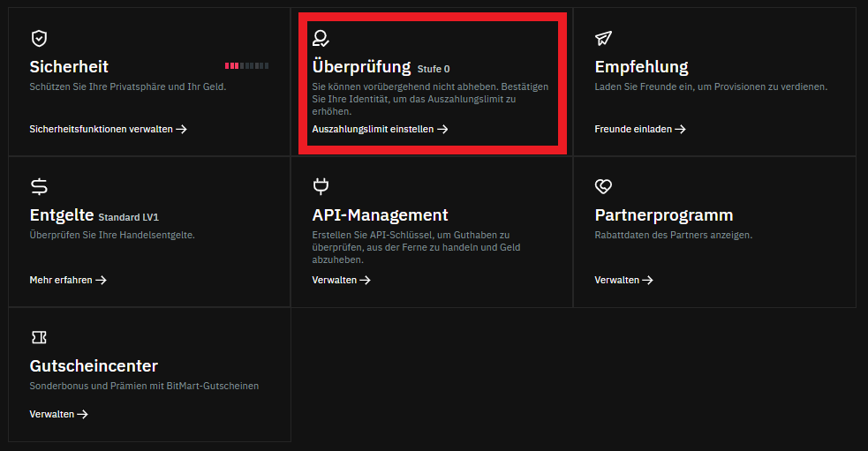Click the security level progress bar
The height and width of the screenshot is (451, 868).
247,65
